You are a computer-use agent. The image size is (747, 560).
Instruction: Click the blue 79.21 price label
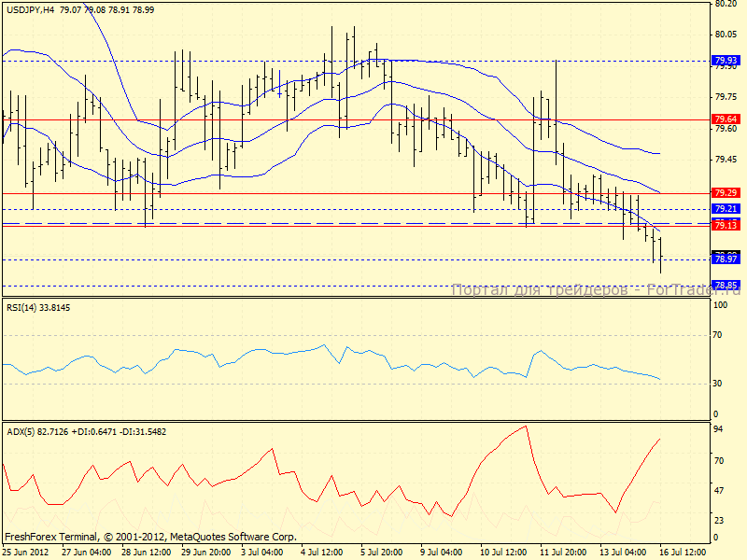point(726,209)
